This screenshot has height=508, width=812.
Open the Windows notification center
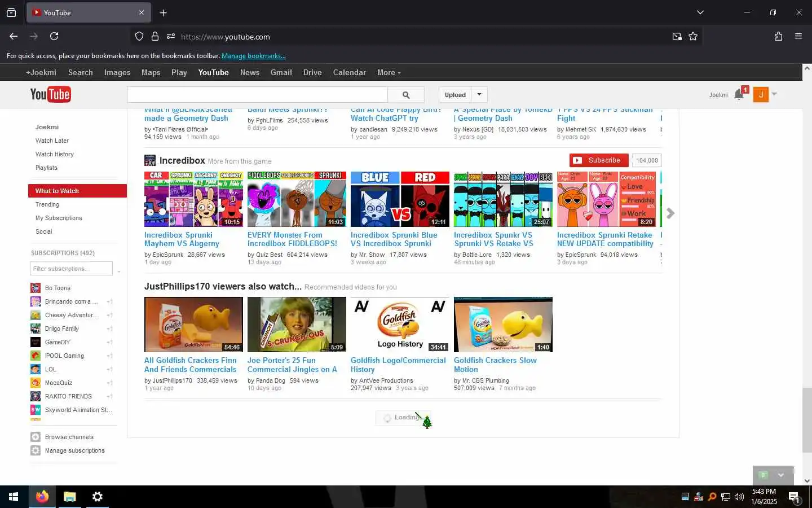tap(794, 497)
